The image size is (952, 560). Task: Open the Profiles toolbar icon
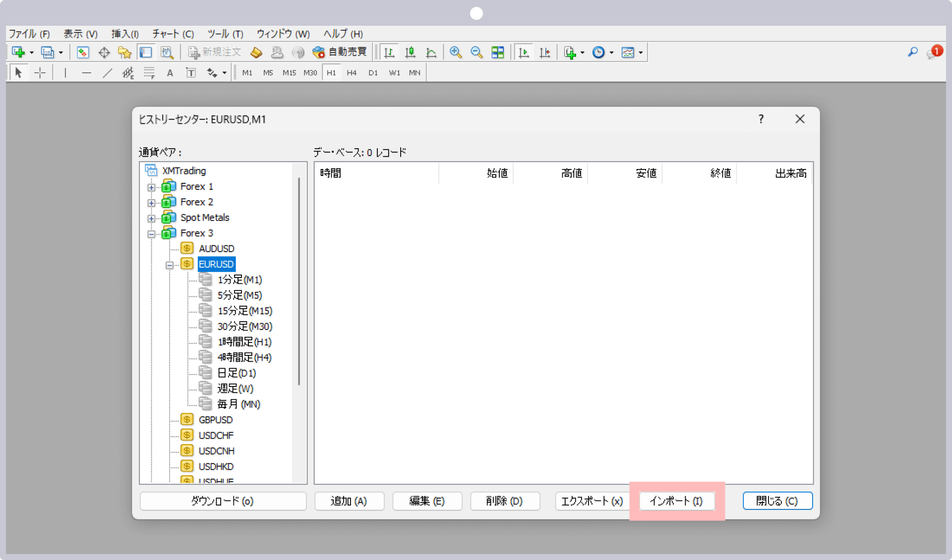click(x=48, y=52)
